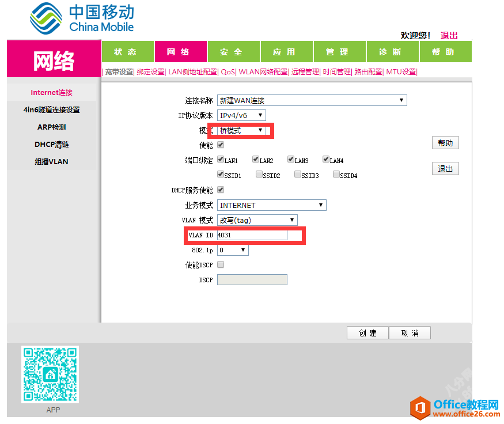
Task: Open the WLAN网络配置 submenu
Action: point(263,71)
